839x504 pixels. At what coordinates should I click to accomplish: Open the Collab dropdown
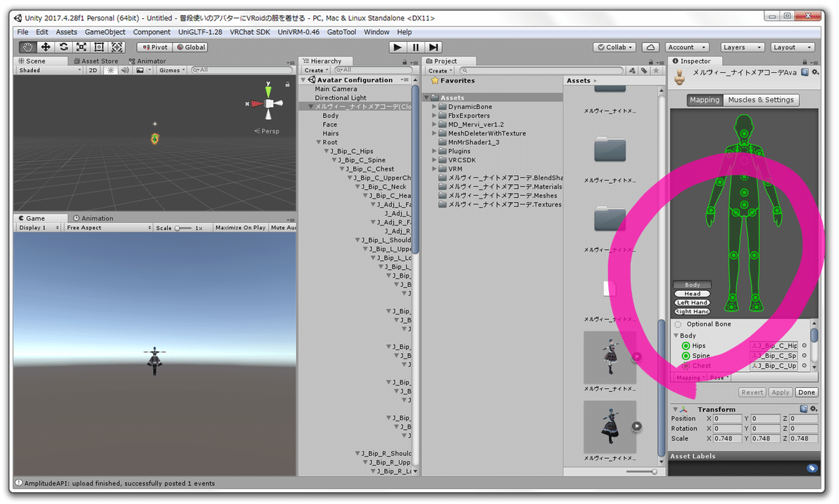pyautogui.click(x=615, y=48)
